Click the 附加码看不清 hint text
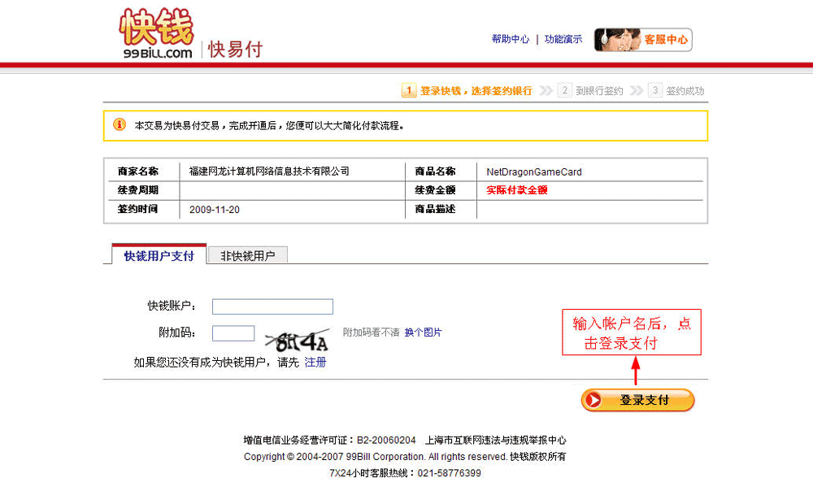 [372, 332]
